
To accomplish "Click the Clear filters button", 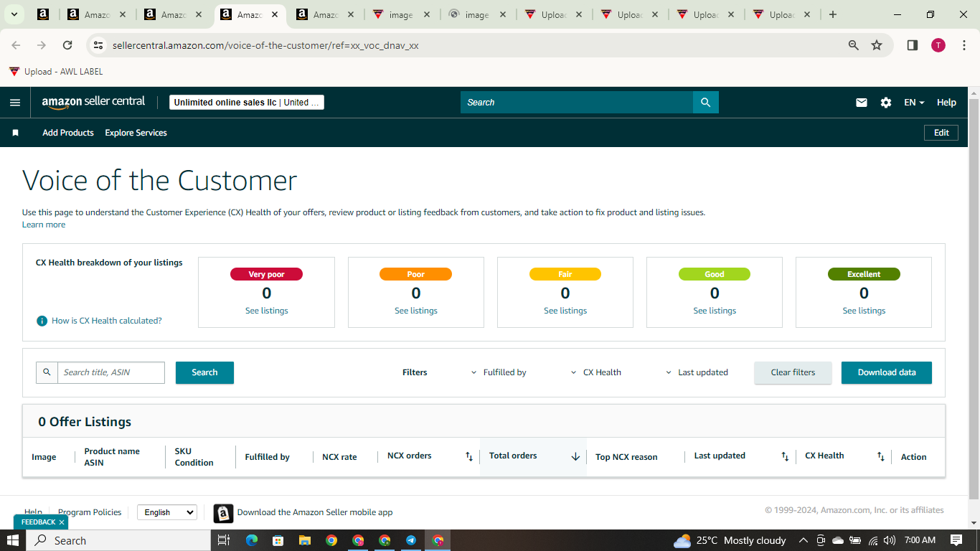I will click(x=793, y=372).
